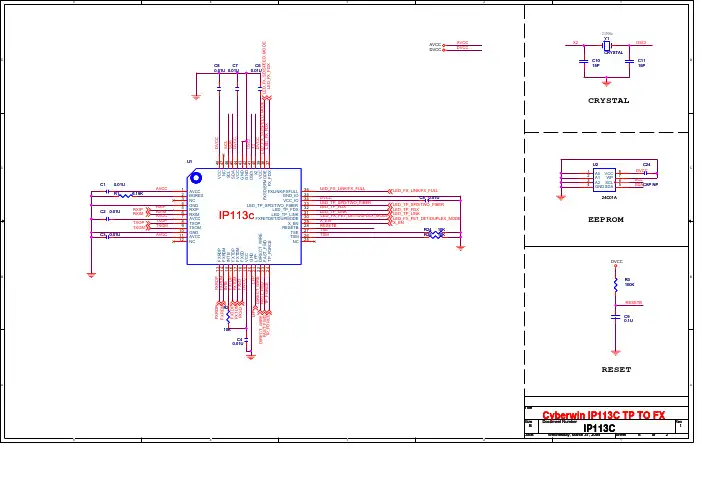Image resolution: width=702 pixels, height=496 pixels.
Task: Click the C7 capacitor symbol above the chip
Action: tap(237, 89)
